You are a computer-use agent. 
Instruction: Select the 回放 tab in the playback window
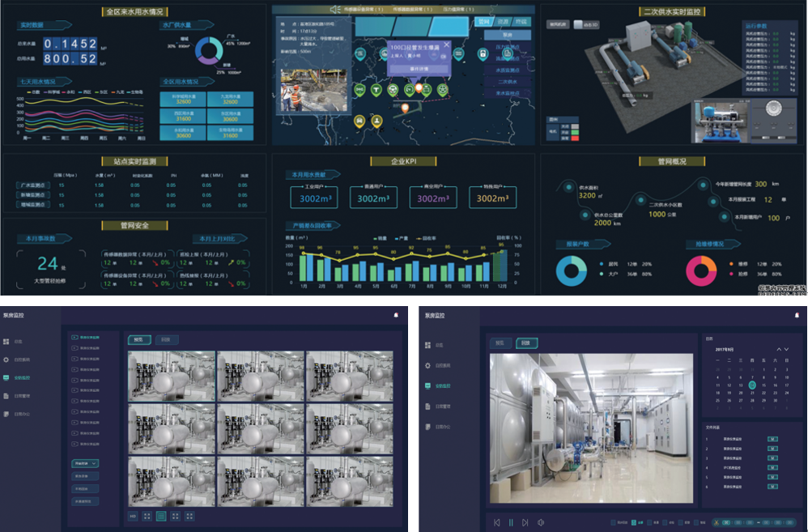point(526,343)
